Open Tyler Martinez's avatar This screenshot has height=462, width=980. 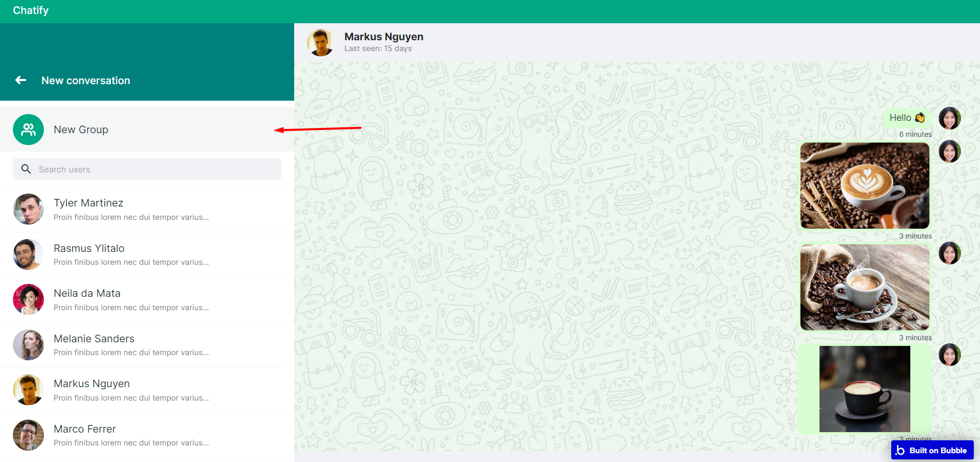[x=28, y=209]
